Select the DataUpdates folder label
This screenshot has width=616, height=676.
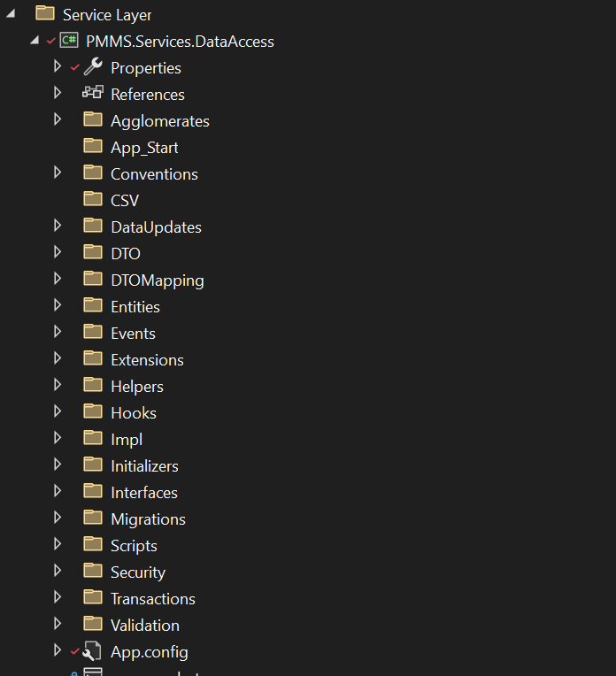tap(156, 227)
